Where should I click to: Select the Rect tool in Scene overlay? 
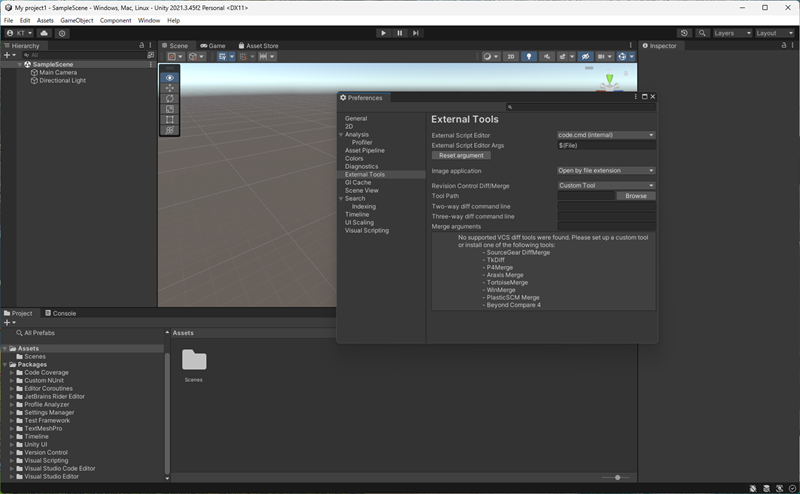pyautogui.click(x=170, y=119)
